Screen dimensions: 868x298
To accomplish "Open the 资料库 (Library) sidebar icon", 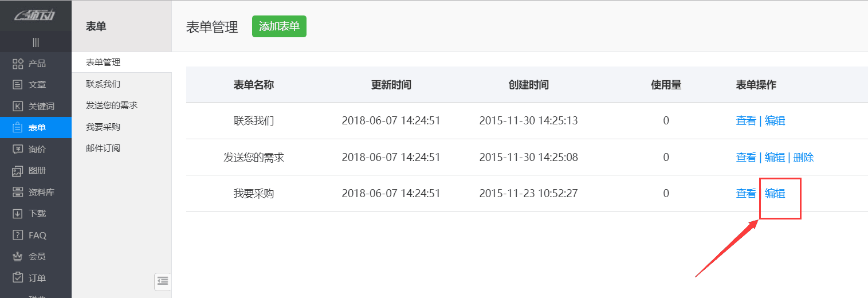I will [x=18, y=193].
